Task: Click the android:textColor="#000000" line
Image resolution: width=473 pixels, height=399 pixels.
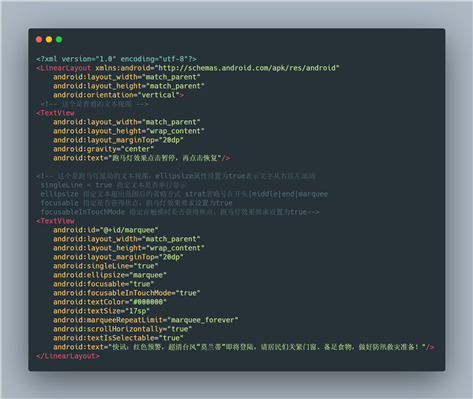Action: pos(110,302)
